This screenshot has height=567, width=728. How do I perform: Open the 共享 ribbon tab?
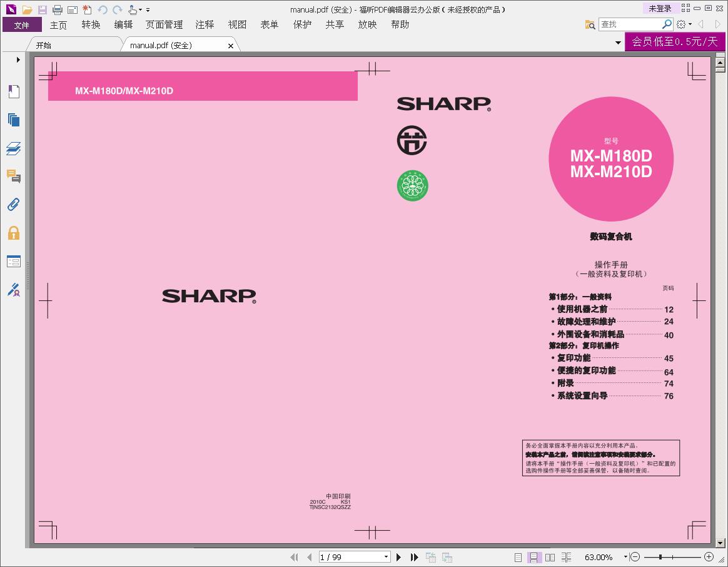(335, 24)
